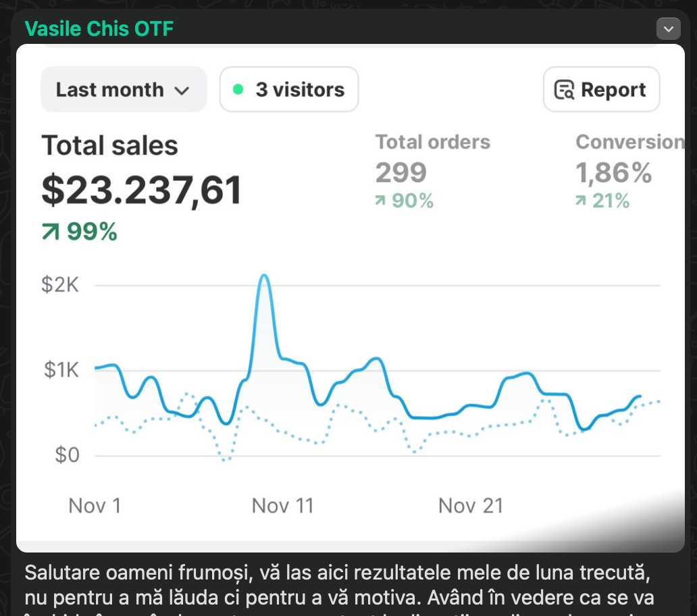The height and width of the screenshot is (616, 697).
Task: Click the Report magnifier icon
Action: (563, 90)
